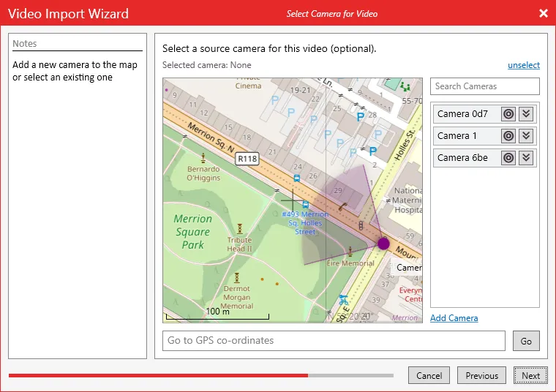
Task: Click the map crosshair cursor
Action: tap(293, 200)
